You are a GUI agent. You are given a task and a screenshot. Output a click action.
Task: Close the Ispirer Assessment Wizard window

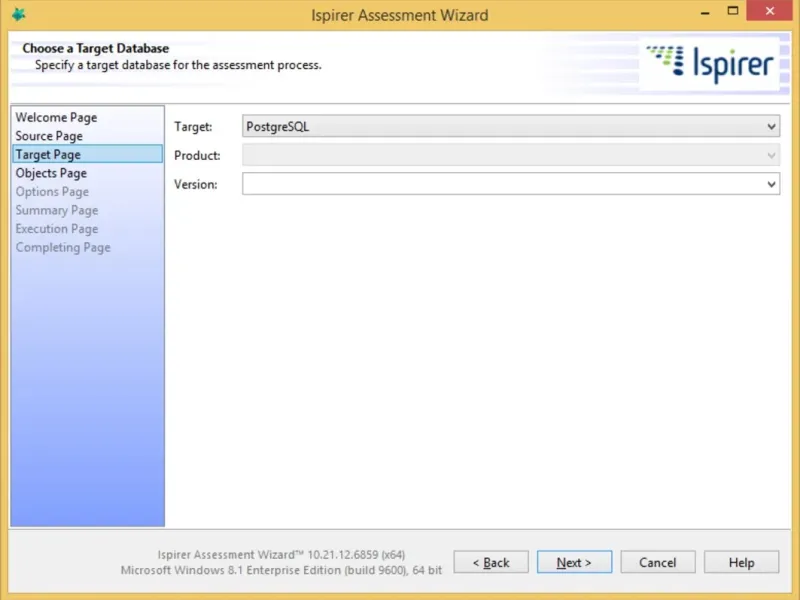770,11
